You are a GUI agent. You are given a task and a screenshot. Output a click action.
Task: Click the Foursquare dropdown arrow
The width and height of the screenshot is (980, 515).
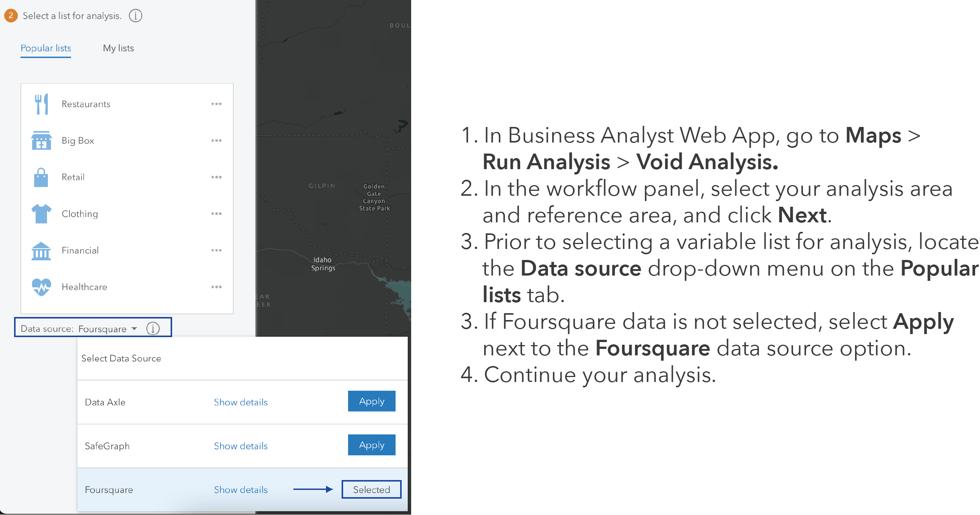(x=135, y=328)
